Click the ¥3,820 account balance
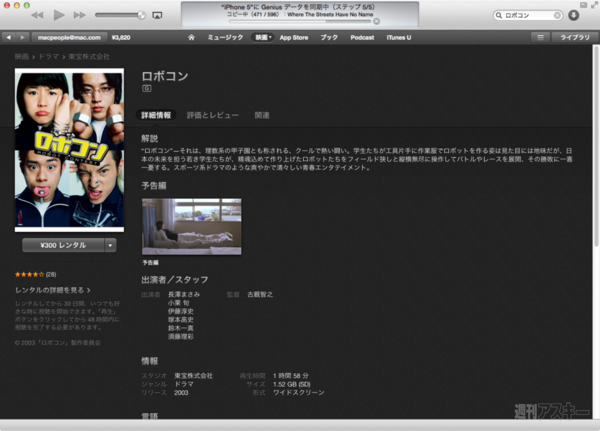 click(x=121, y=38)
